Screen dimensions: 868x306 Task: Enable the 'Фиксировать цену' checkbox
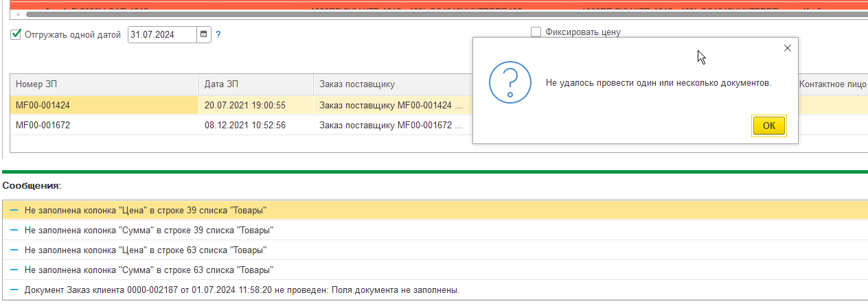[x=536, y=32]
